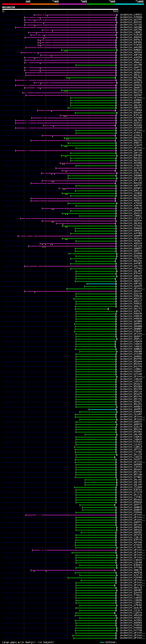The width and height of the screenshot is (146, 644).
Task: Click label UniRef100_Q9SRL5
Action: pos(131,82)
